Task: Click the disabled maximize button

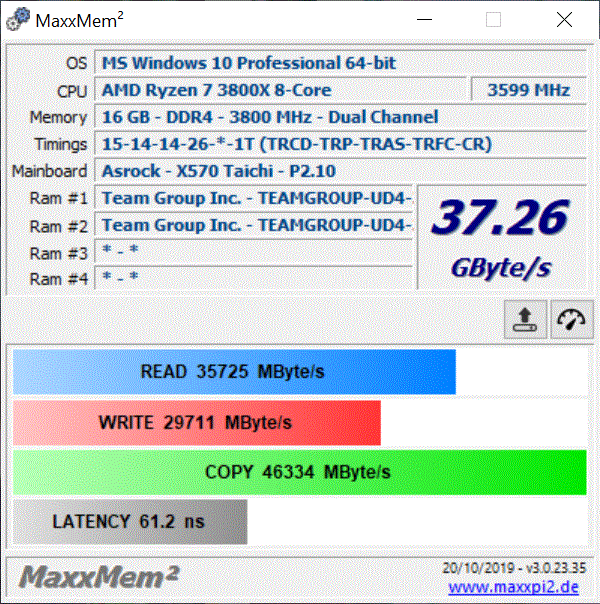Action: (x=493, y=19)
